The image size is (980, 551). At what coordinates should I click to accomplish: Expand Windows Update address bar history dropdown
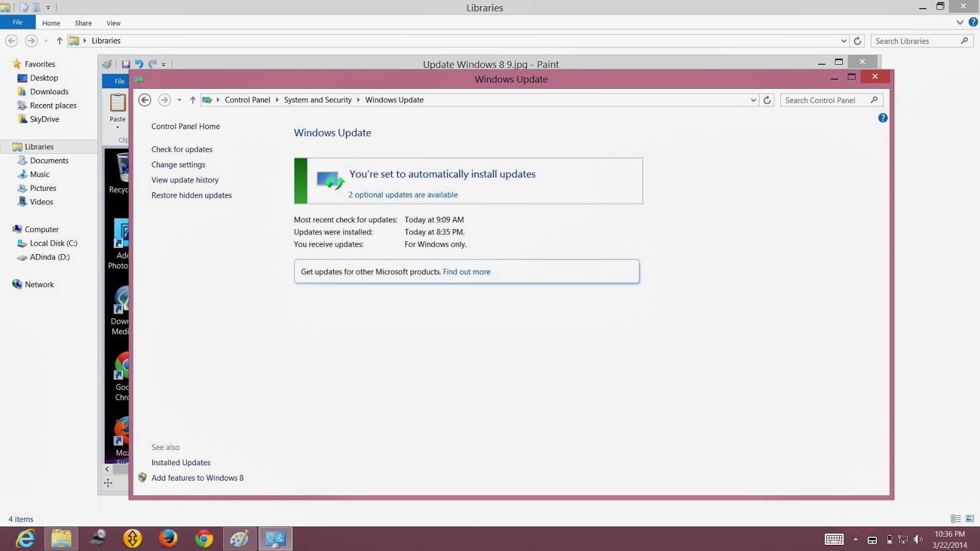(753, 100)
